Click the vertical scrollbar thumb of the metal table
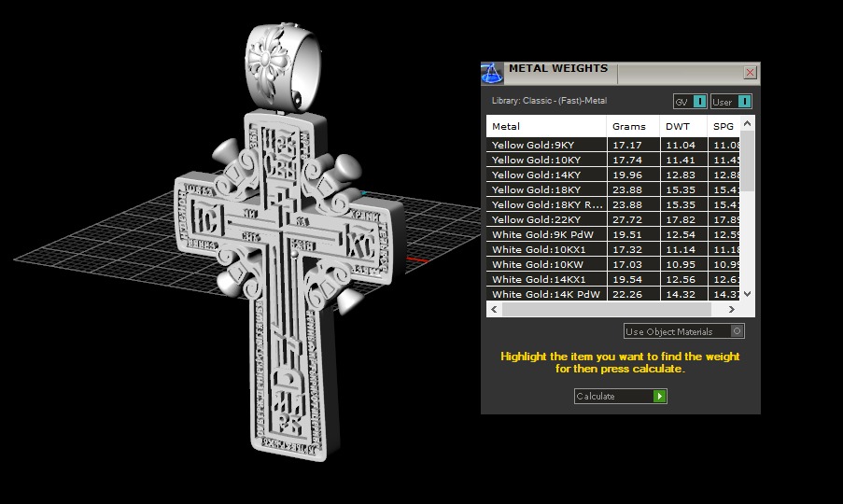843x504 pixels. 747,161
